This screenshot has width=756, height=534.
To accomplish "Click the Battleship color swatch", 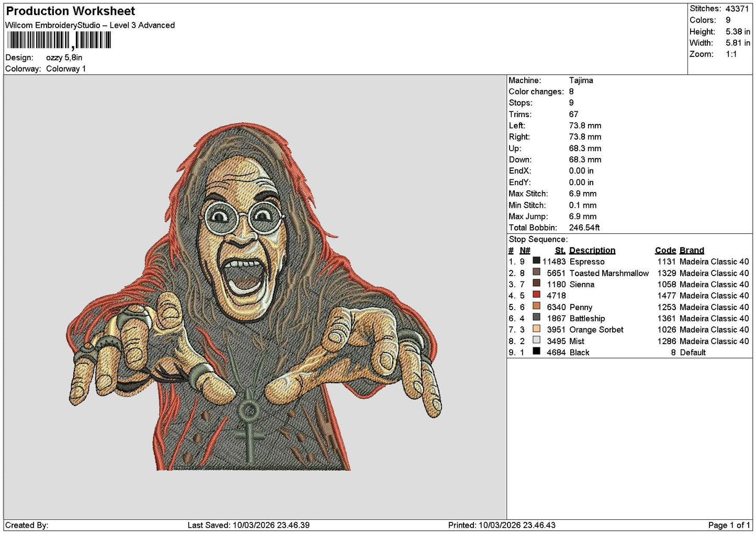I will tap(536, 317).
